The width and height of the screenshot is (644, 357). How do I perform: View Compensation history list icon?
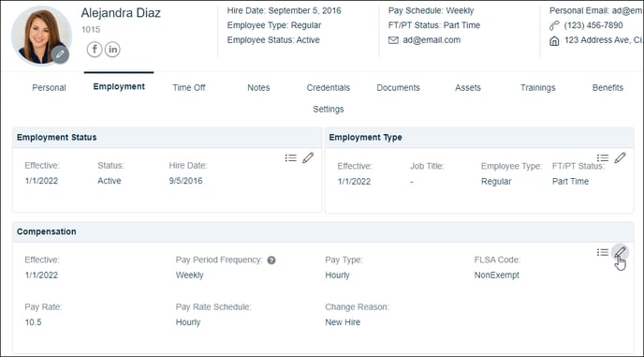pyautogui.click(x=603, y=252)
